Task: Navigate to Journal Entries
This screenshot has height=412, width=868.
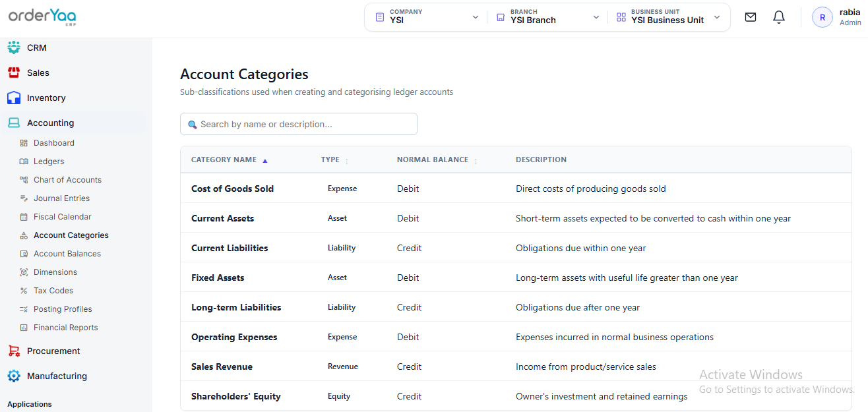Action: click(61, 198)
